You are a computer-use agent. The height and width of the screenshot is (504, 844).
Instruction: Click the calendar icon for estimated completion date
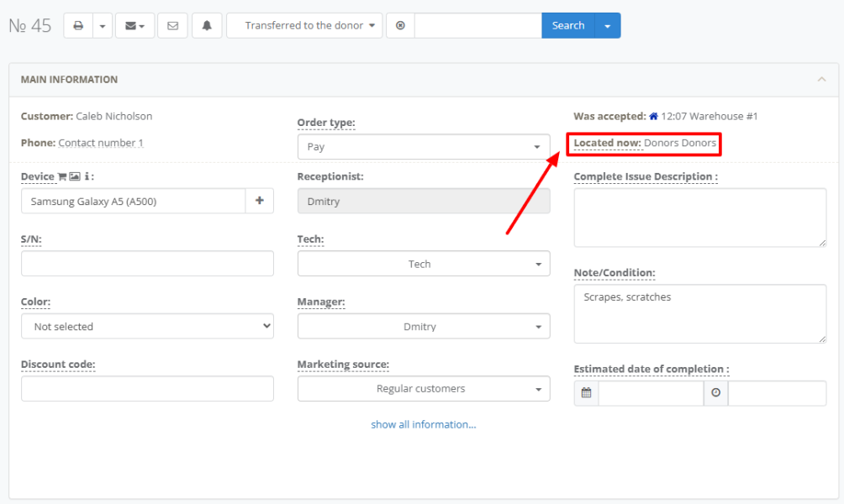tap(587, 393)
